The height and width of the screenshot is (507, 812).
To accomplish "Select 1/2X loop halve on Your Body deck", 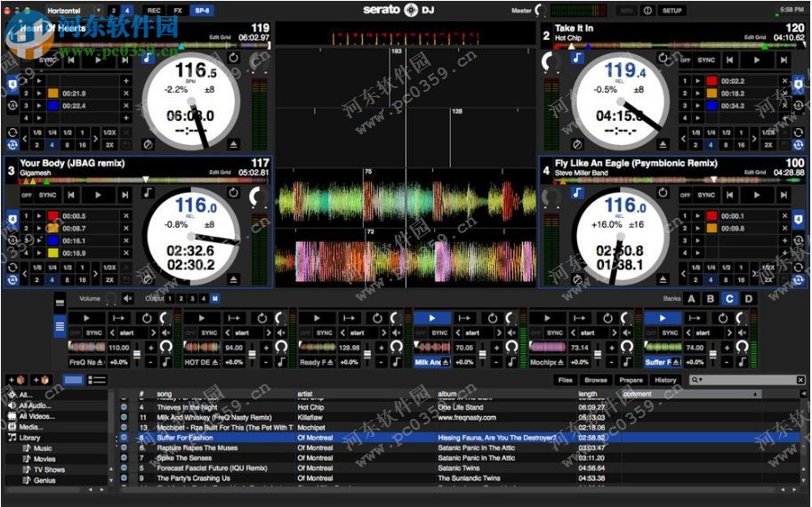I will coord(109,267).
